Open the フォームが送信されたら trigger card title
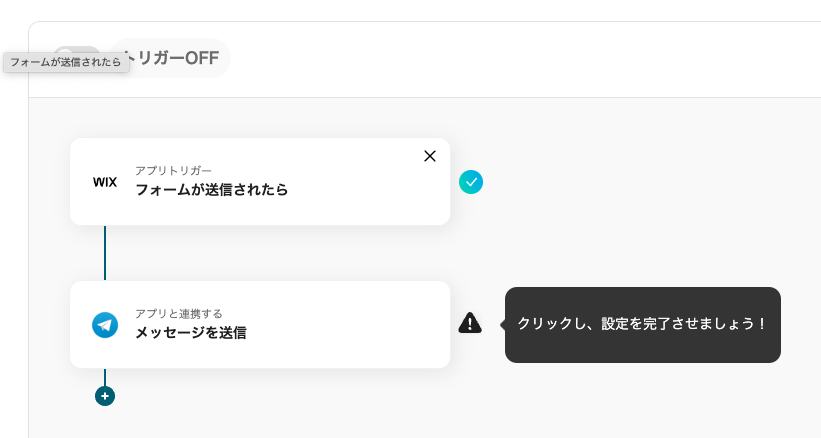821x438 pixels. tap(211, 189)
